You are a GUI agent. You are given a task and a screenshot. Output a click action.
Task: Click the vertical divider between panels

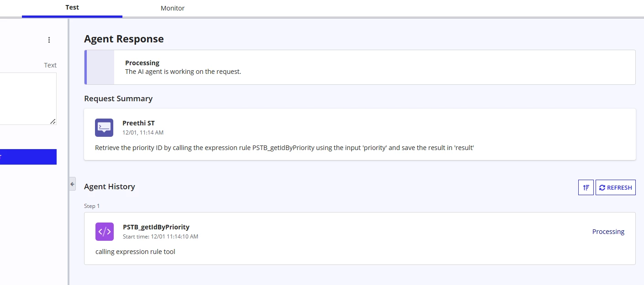[69, 151]
